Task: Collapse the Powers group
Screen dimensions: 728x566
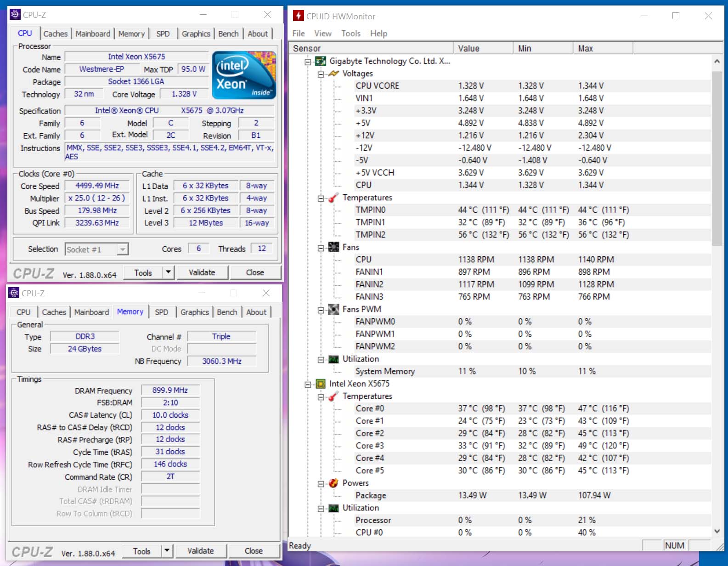Action: pyautogui.click(x=321, y=483)
